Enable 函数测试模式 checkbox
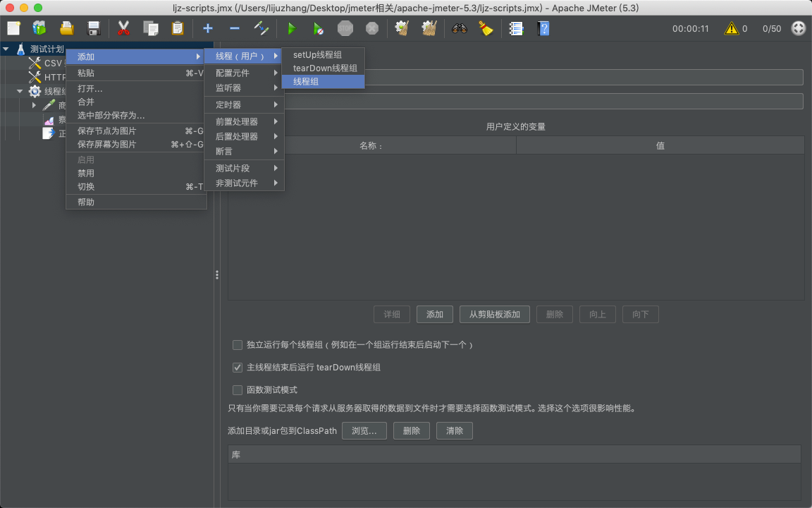Image resolution: width=812 pixels, height=508 pixels. 237,389
